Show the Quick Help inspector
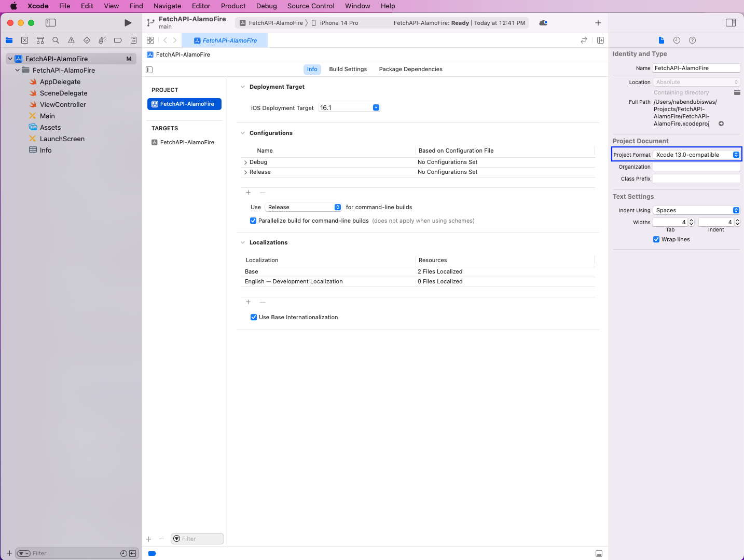 pos(692,40)
